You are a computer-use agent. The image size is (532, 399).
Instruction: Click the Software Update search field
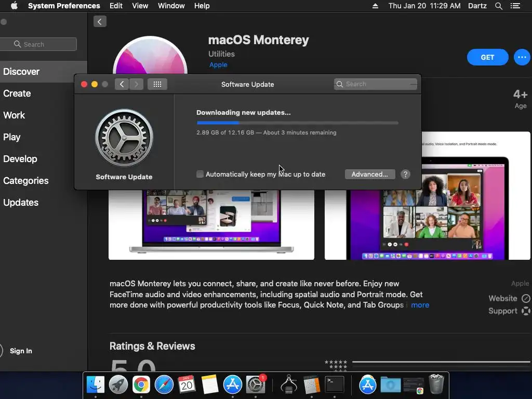(x=375, y=84)
